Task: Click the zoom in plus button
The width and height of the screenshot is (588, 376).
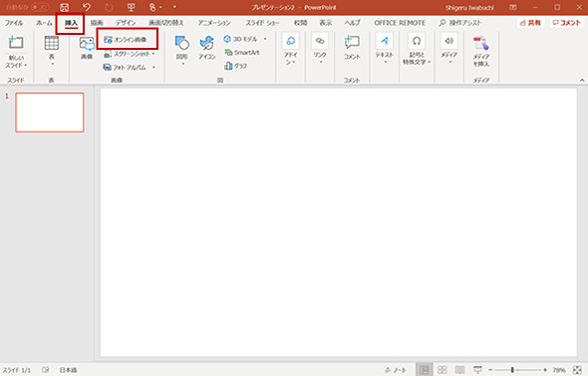Action: [545, 370]
